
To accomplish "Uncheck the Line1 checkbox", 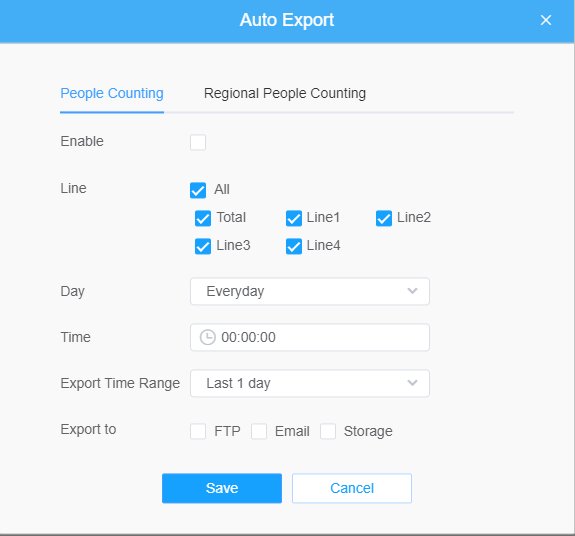I will click(x=294, y=219).
